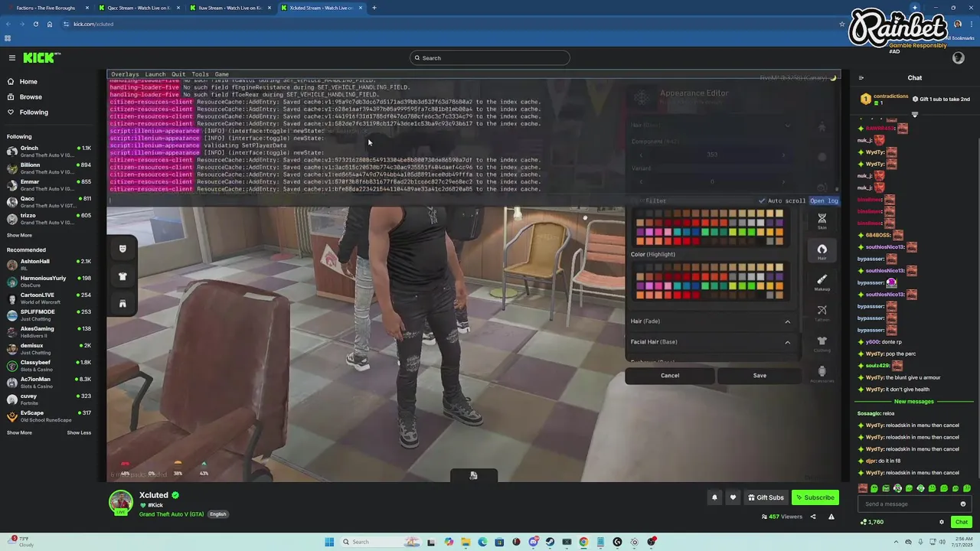Open Browse in sidebar

(x=31, y=97)
